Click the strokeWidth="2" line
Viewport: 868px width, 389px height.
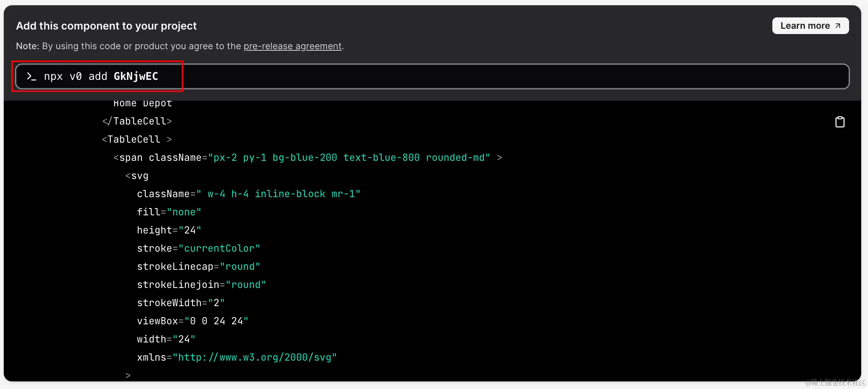click(181, 303)
